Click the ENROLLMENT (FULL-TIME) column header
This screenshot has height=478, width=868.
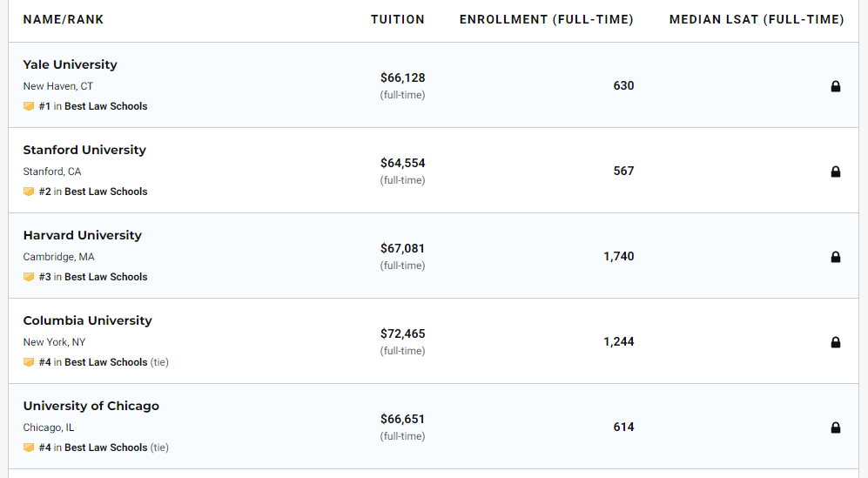coord(547,19)
